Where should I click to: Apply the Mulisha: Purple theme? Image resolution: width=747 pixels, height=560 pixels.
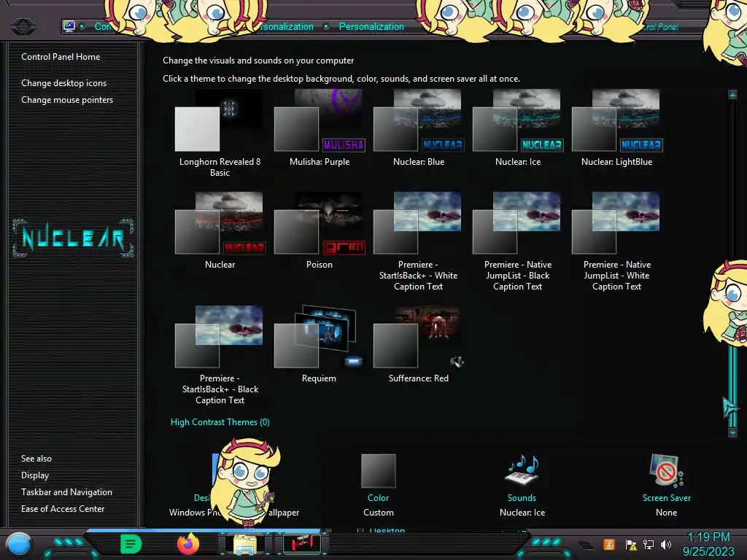pos(320,128)
